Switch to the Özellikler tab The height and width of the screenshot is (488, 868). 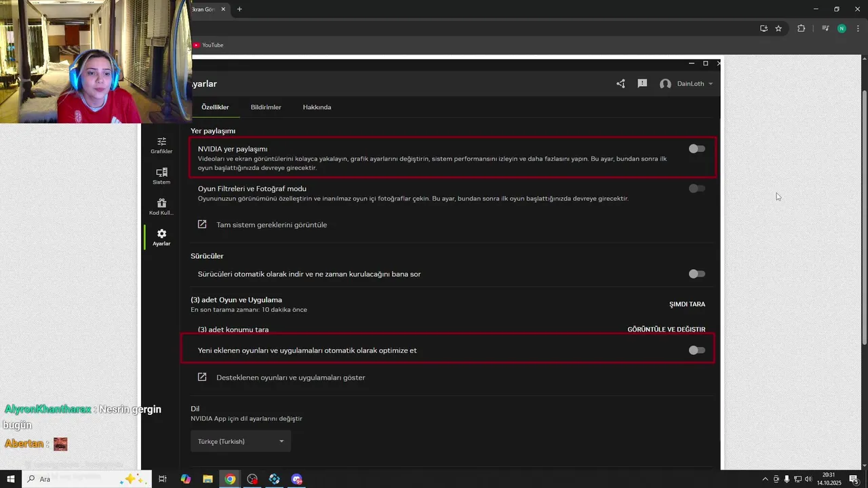(x=215, y=107)
